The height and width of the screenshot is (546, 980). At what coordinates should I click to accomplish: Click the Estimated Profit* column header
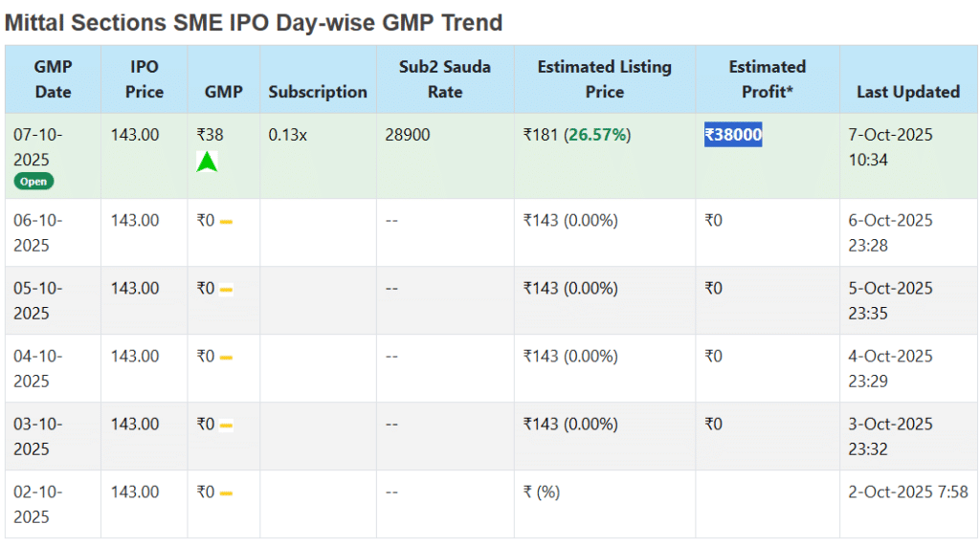tap(768, 79)
